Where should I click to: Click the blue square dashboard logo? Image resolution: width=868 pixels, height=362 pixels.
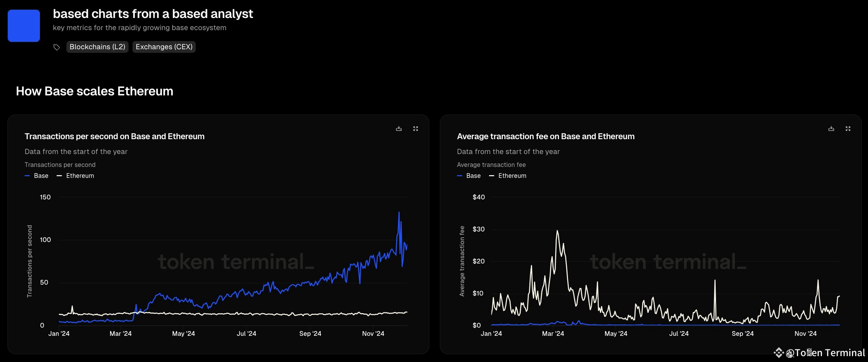click(x=23, y=25)
